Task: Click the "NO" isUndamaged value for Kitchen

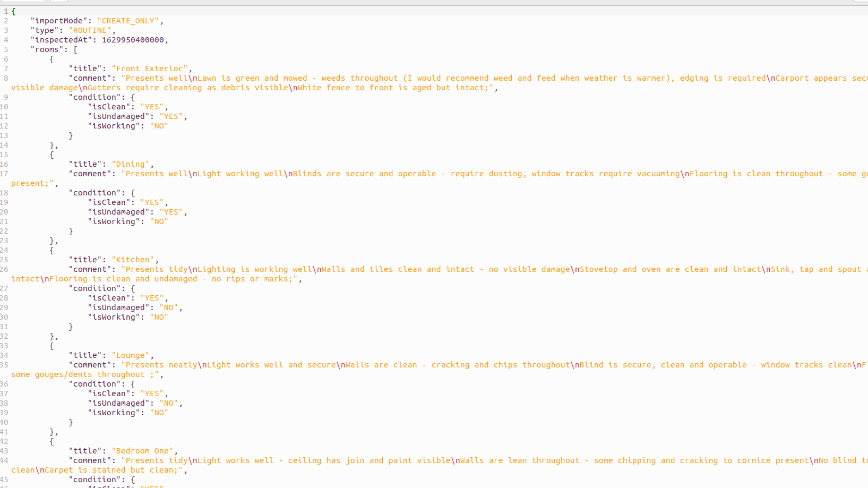Action: point(169,307)
